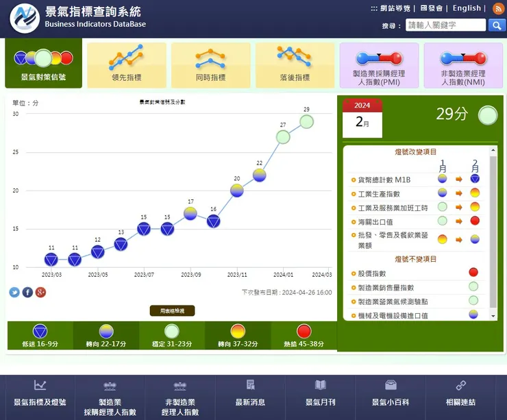This screenshot has height=420, width=507.
Task: Click the green signal light beside 29分
Action: point(488,115)
